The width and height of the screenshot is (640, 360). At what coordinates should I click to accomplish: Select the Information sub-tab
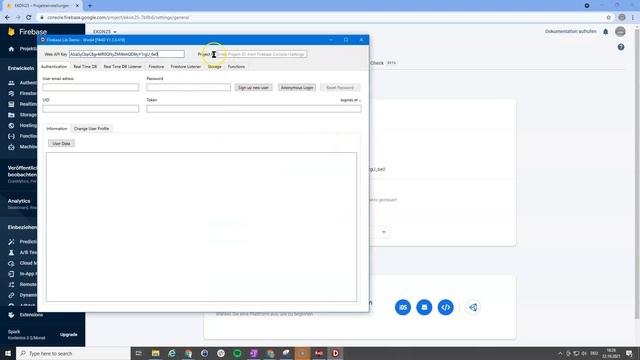click(57, 129)
